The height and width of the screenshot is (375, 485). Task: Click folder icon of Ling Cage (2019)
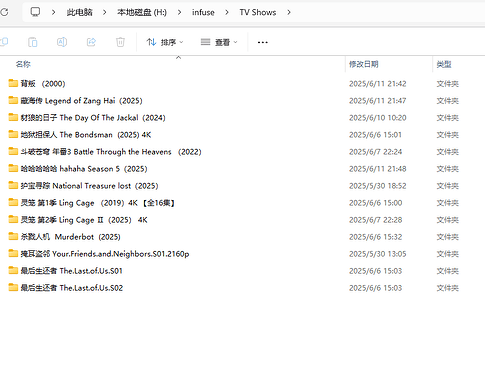[x=13, y=202]
